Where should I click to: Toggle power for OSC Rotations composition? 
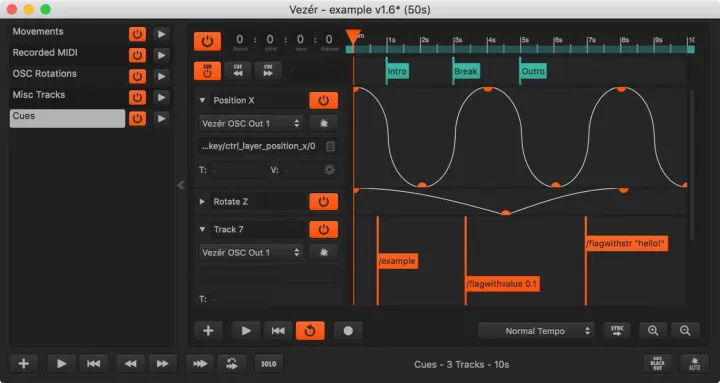click(x=137, y=76)
